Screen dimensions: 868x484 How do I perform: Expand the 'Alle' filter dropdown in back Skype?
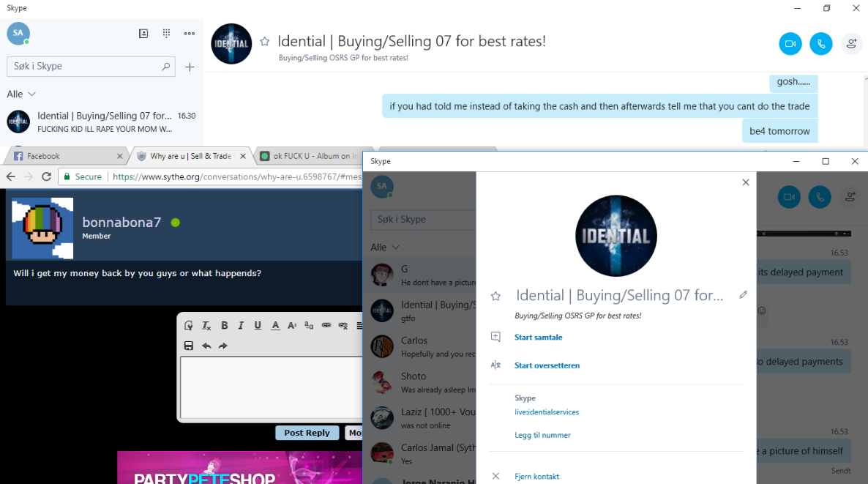pos(21,94)
